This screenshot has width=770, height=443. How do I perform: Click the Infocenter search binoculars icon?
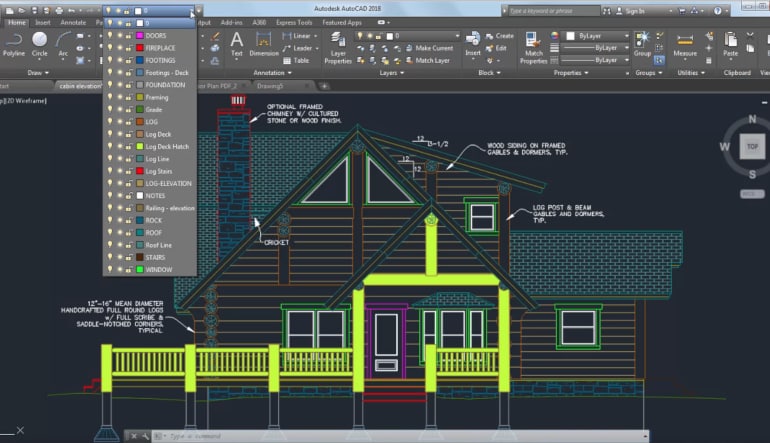coord(607,11)
